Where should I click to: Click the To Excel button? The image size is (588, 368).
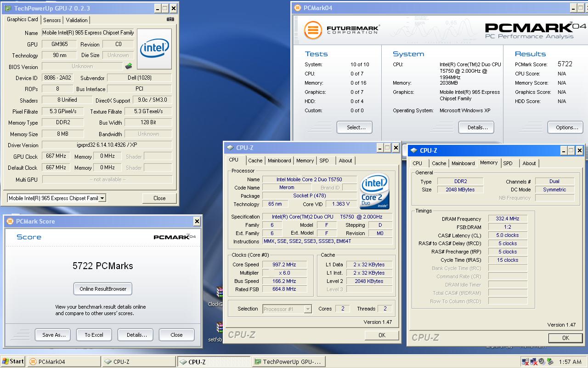click(x=94, y=335)
